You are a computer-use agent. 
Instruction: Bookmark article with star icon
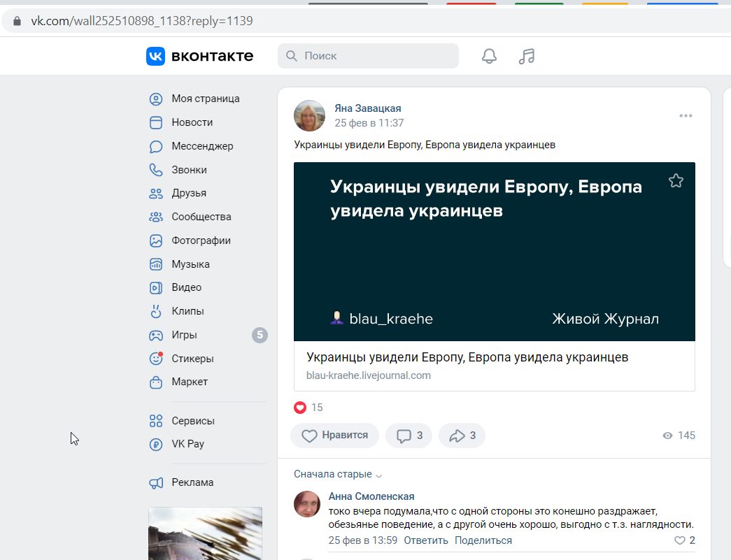click(676, 181)
